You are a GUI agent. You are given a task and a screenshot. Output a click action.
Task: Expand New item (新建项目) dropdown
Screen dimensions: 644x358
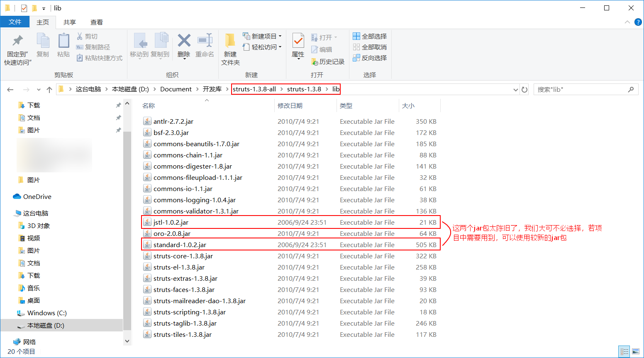280,36
